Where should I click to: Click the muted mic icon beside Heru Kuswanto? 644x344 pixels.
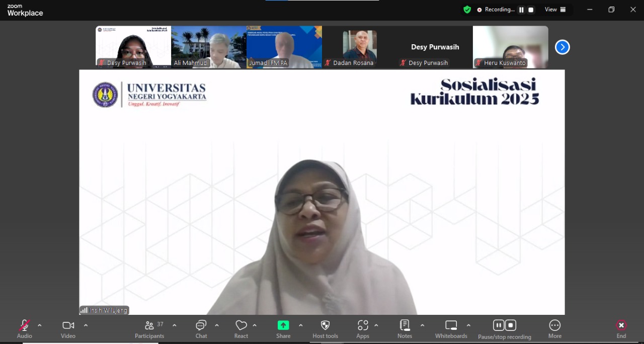point(479,63)
